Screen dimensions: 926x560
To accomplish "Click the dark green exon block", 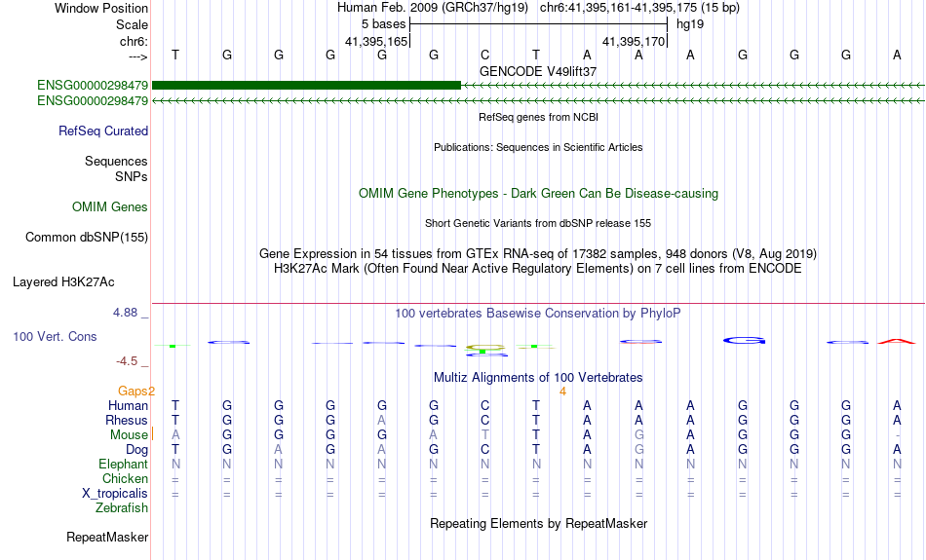I will (306, 86).
